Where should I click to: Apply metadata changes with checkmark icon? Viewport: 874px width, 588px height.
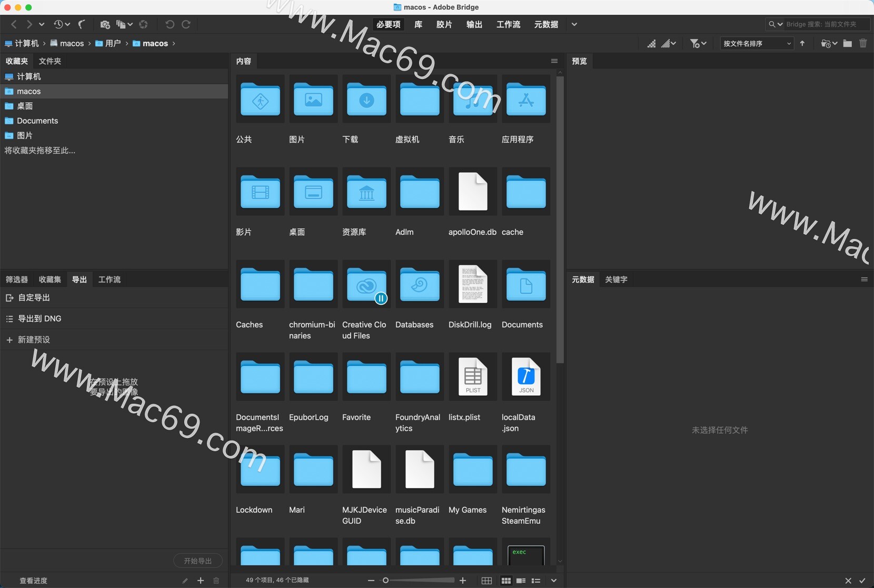[862, 581]
